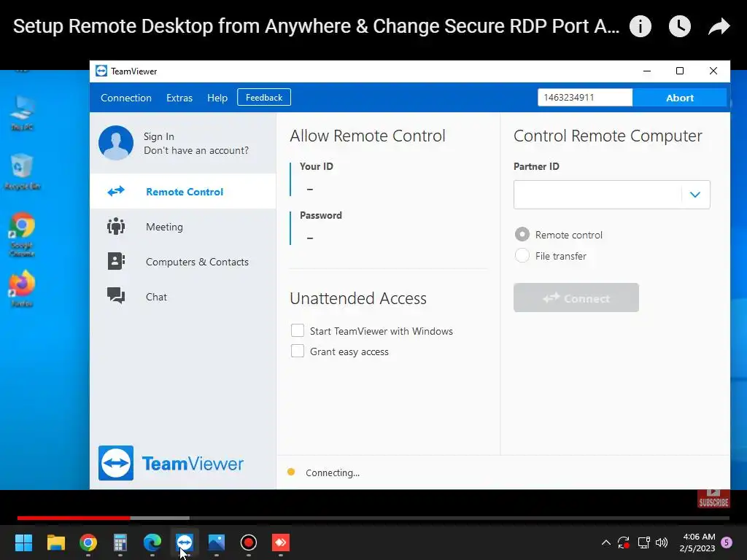Click the Share arrow icon
This screenshot has width=747, height=560.
coord(719,26)
